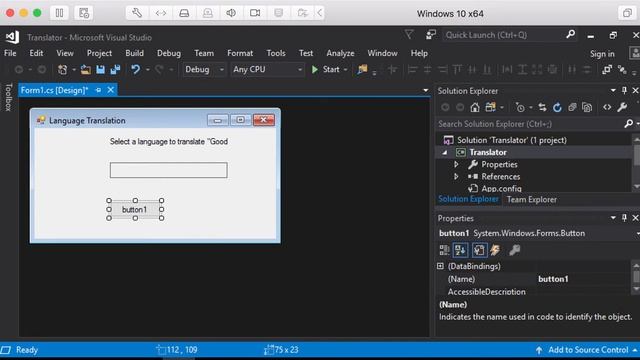Image resolution: width=640 pixels, height=360 pixels.
Task: Click the Property Pages wrench in Properties panel
Action: click(x=514, y=250)
